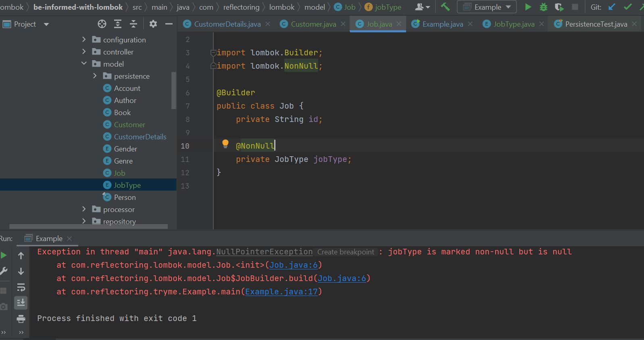Rerun Example in the Run panel
Image resolution: width=644 pixels, height=340 pixels.
click(x=4, y=255)
